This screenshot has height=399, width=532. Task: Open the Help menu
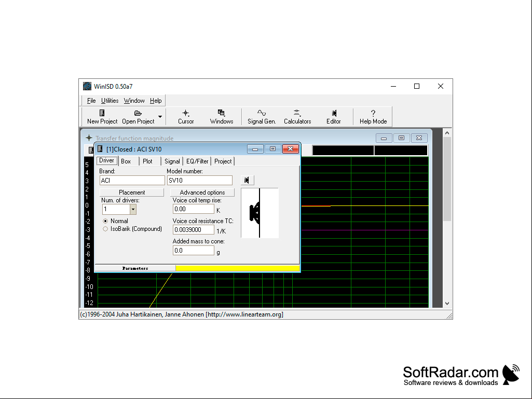[x=156, y=101]
